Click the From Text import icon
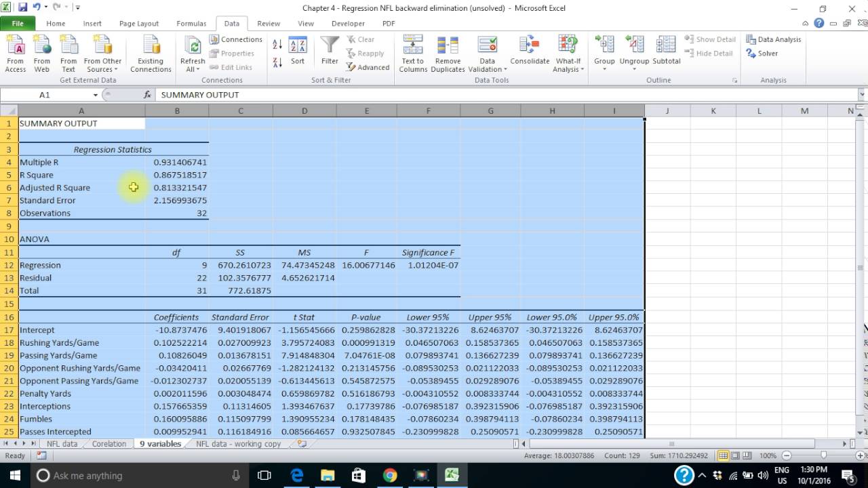This screenshot has width=868, height=488. [x=68, y=54]
